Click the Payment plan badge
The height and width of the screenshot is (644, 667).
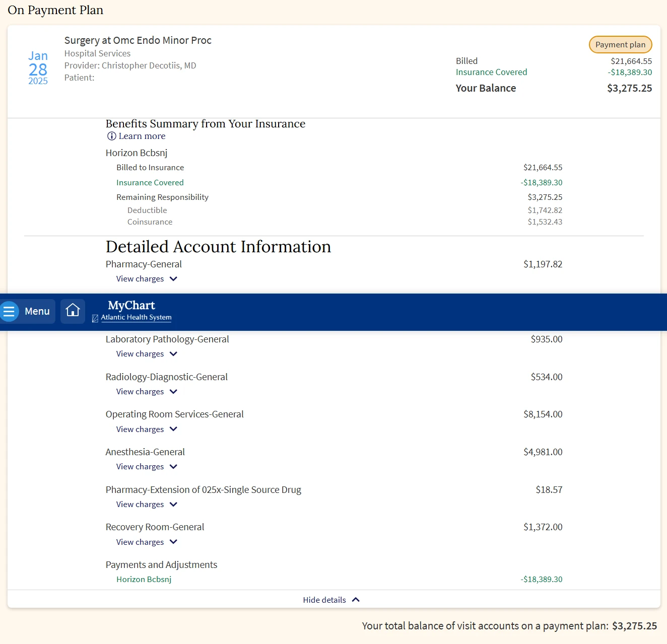(620, 44)
